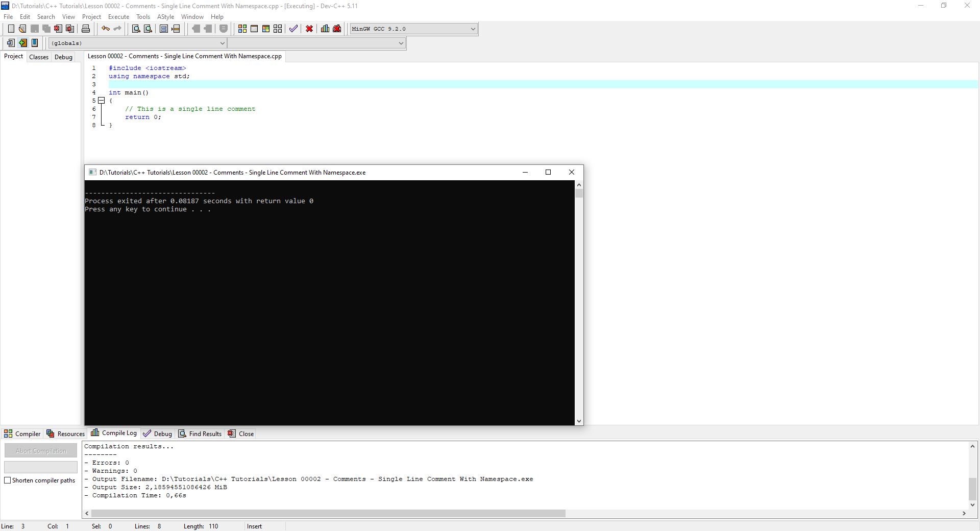Click the red X Stop Execution icon
Screen dimensions: 980x531
tap(309, 29)
